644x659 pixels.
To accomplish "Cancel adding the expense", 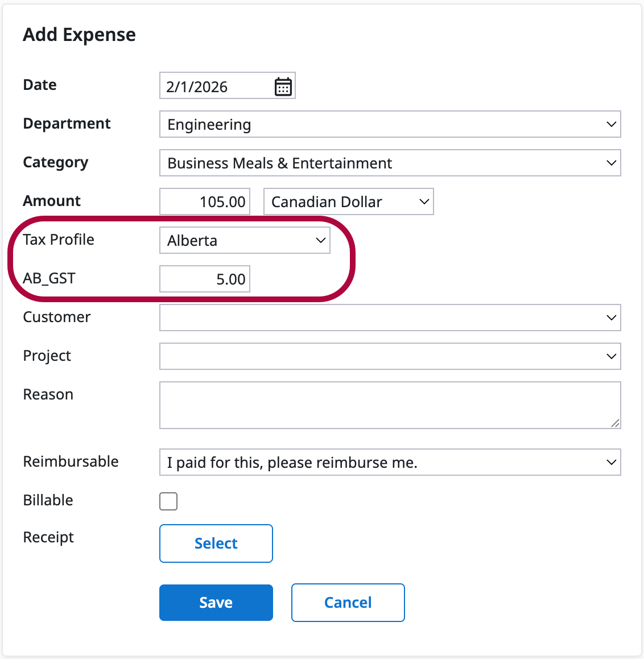I will (x=348, y=603).
